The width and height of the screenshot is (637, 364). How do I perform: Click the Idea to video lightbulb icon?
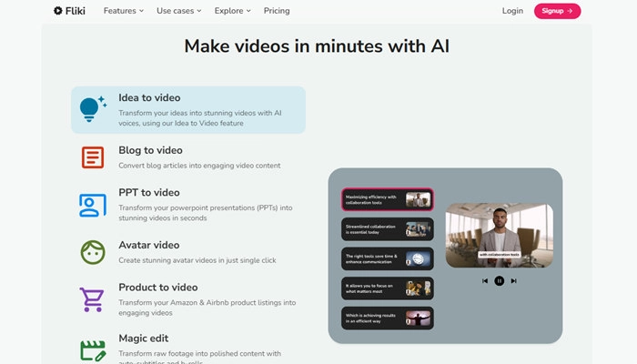coord(93,109)
